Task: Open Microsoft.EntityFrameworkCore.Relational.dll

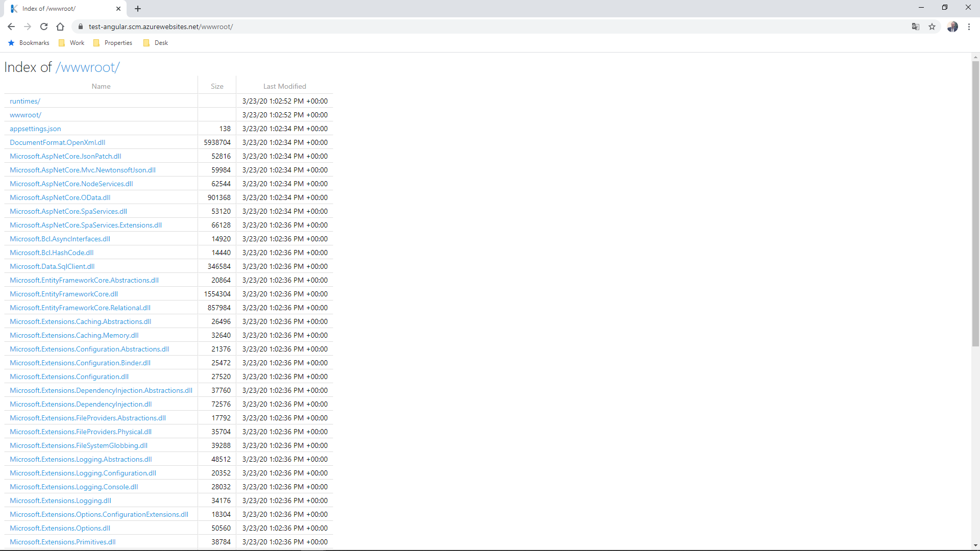Action: (x=80, y=308)
